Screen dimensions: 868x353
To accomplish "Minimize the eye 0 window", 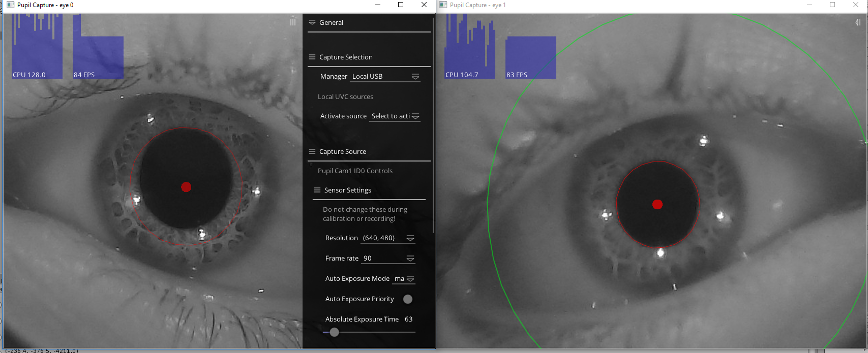I will pyautogui.click(x=378, y=5).
